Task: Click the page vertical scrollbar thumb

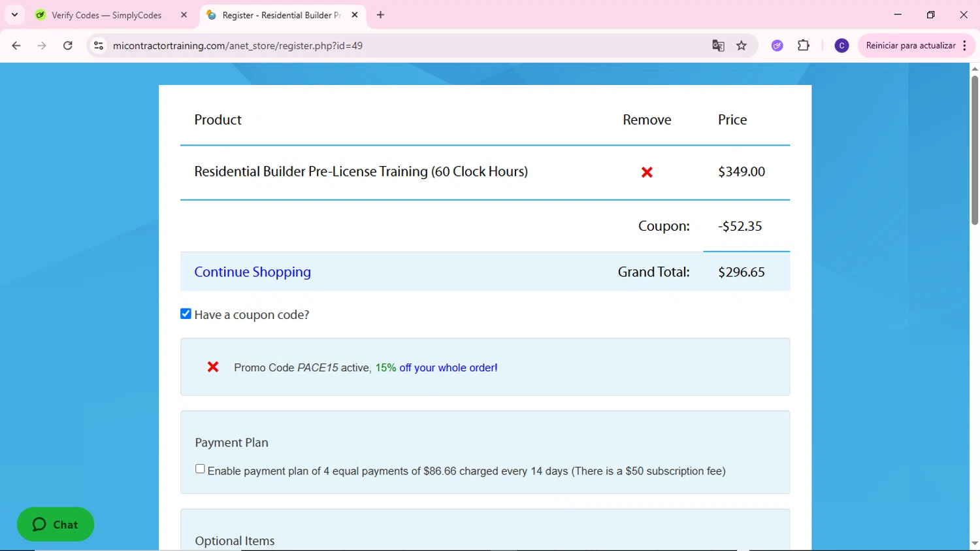Action: click(975, 150)
